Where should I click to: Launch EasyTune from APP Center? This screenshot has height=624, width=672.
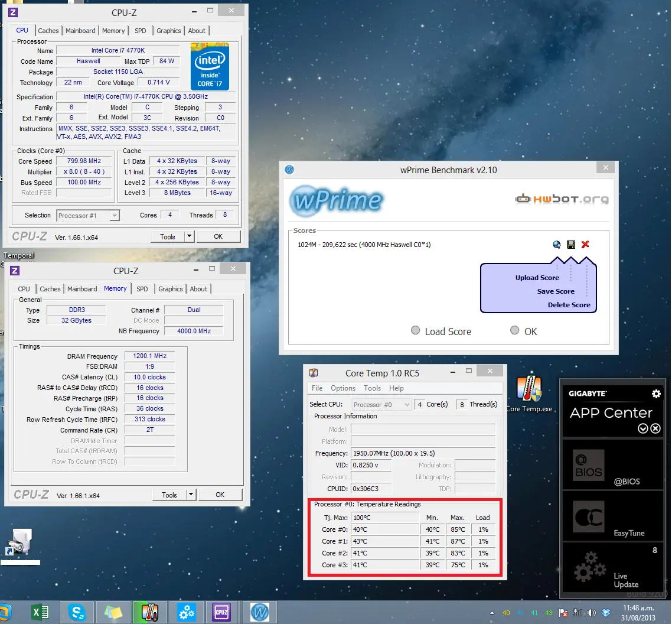612,516
